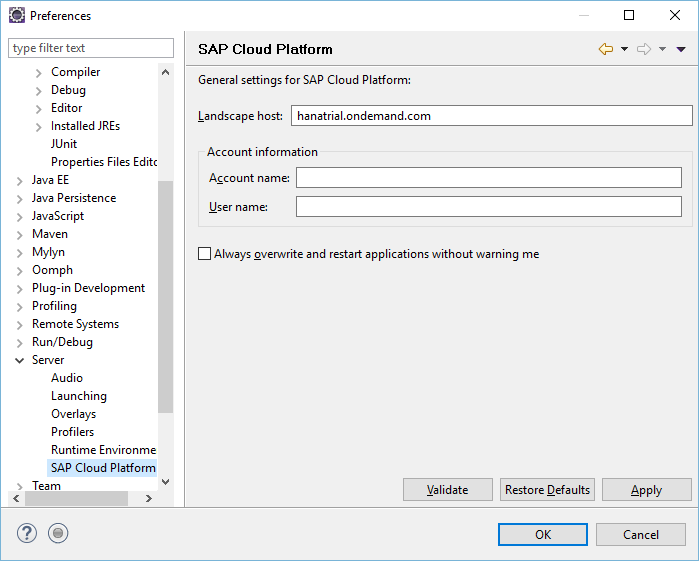Click the Validate button
The height and width of the screenshot is (561, 699).
click(x=448, y=490)
